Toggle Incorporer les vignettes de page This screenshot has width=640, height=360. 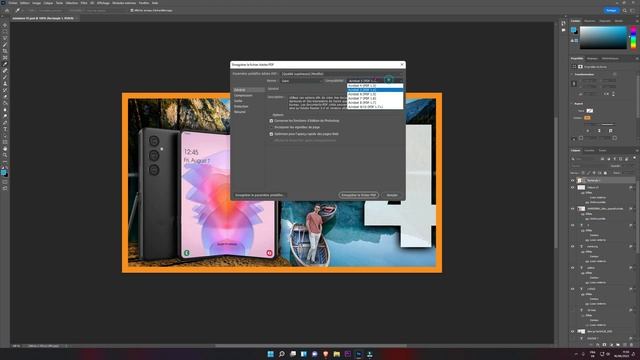(x=271, y=127)
